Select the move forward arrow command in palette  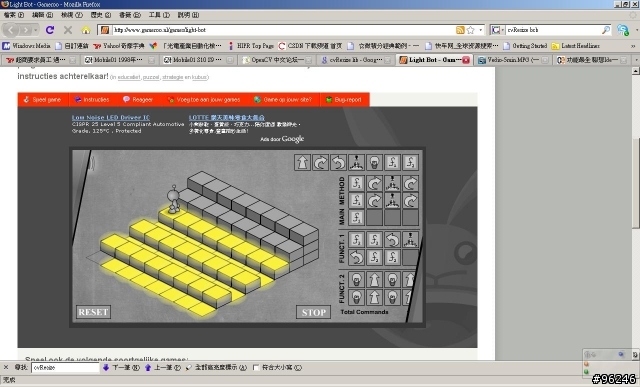point(302,162)
